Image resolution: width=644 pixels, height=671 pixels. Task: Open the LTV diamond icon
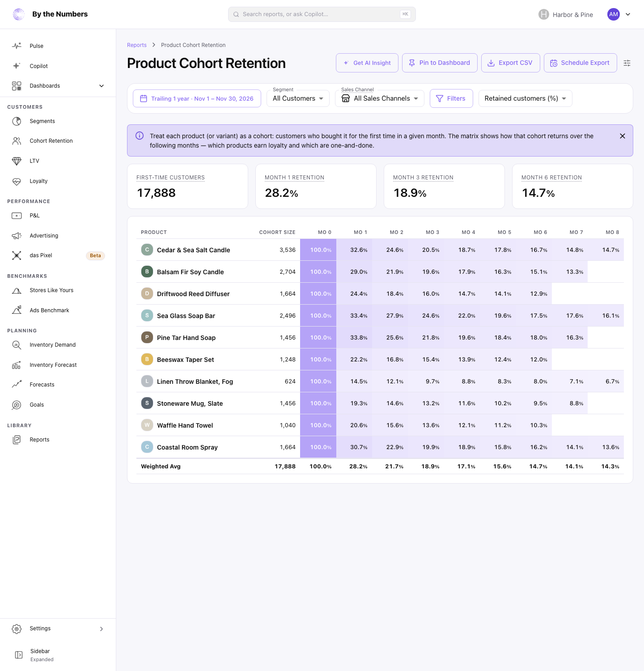coord(17,161)
